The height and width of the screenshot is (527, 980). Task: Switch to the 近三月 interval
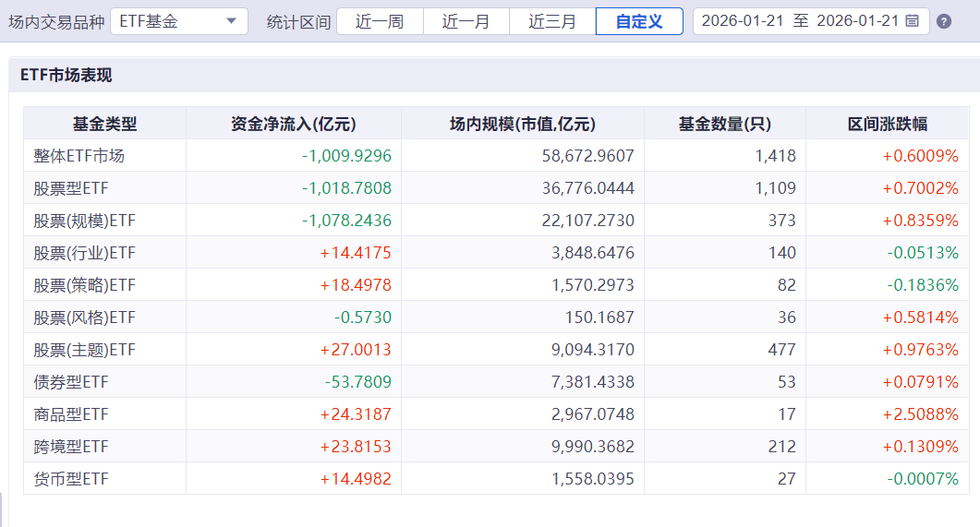pos(552,22)
